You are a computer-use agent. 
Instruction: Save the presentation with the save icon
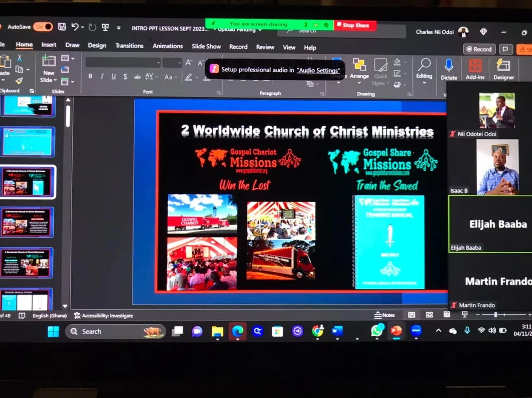tap(62, 27)
